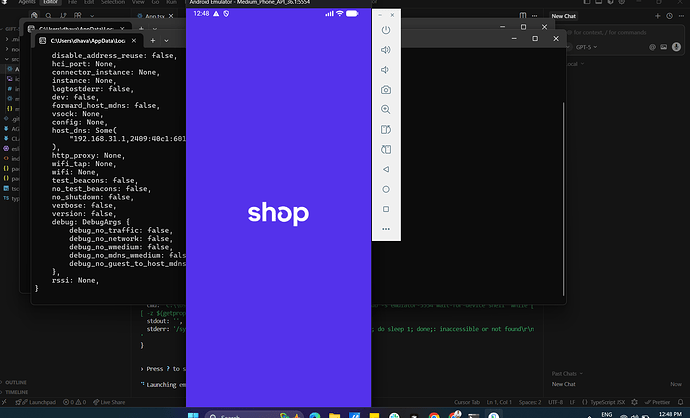This screenshot has width=690, height=418.
Task: Click the front terminal tab titled C:\Users\dhava\AppData
Action: tap(88, 40)
